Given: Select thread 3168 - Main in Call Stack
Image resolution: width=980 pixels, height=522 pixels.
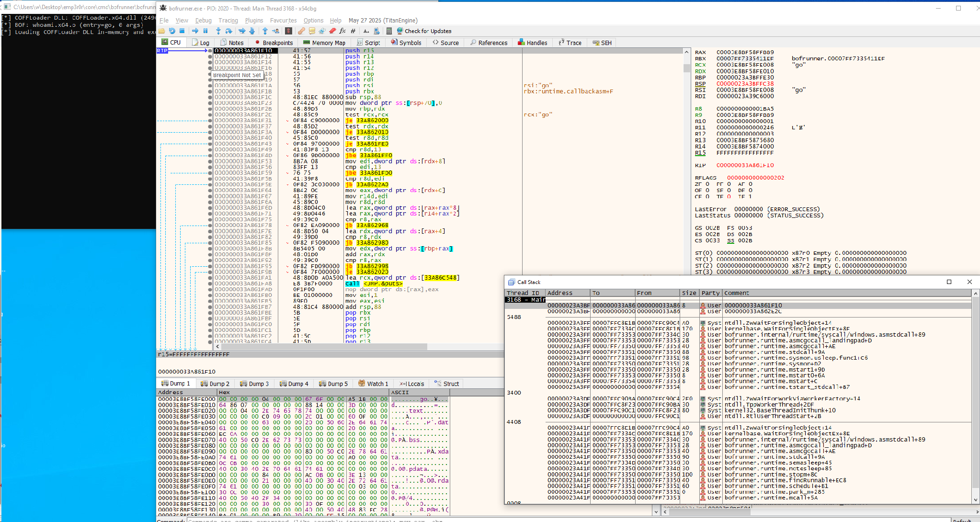Looking at the screenshot, I should [525, 300].
